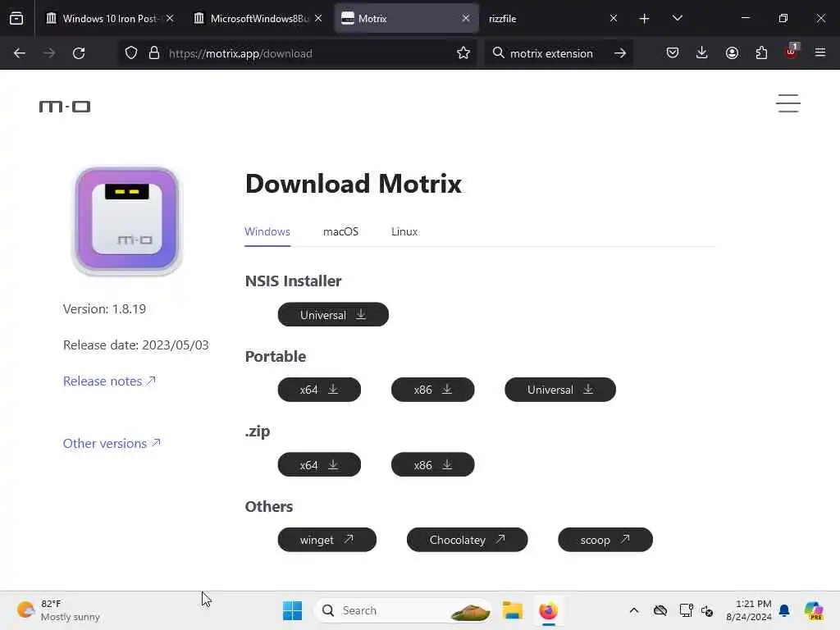Open Firefox account icon
The width and height of the screenshot is (840, 630).
point(732,52)
